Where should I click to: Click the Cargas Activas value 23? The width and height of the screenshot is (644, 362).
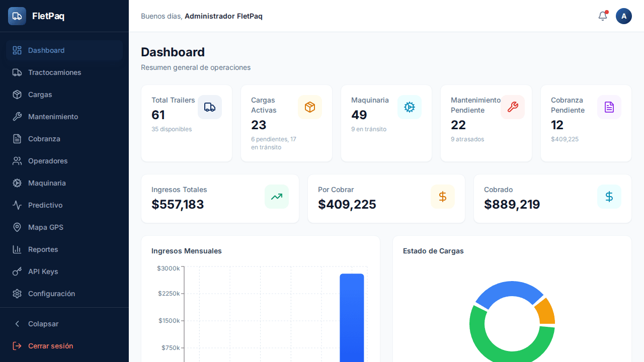(259, 125)
